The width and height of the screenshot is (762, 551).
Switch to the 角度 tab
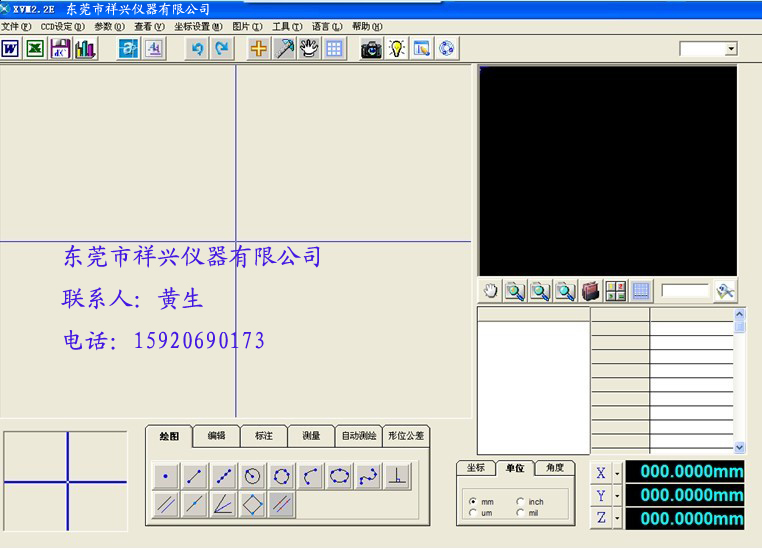tap(555, 467)
